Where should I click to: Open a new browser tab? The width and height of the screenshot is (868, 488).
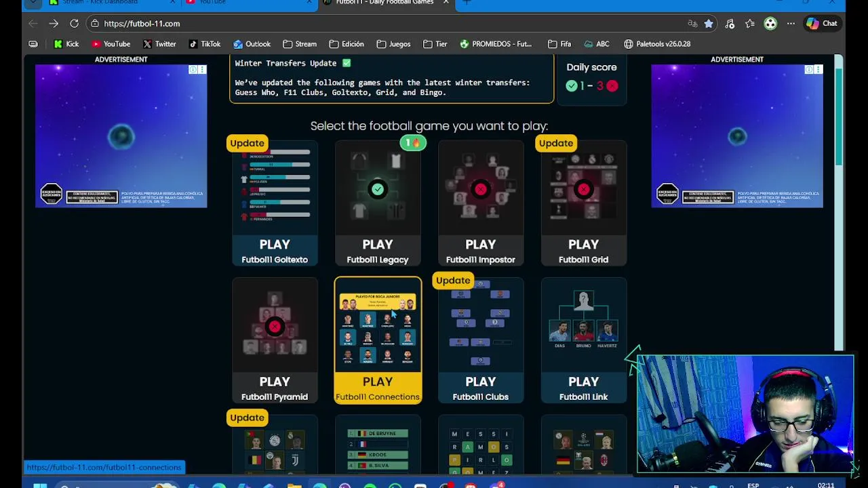point(467,3)
